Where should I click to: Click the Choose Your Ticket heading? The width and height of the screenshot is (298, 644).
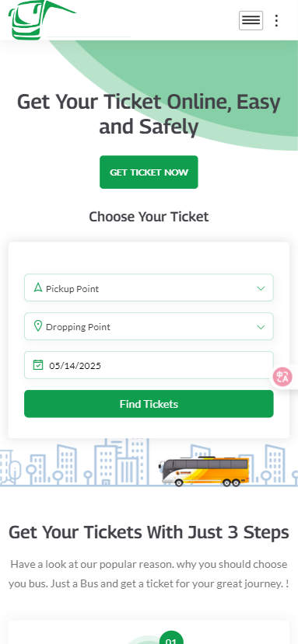coord(149,217)
